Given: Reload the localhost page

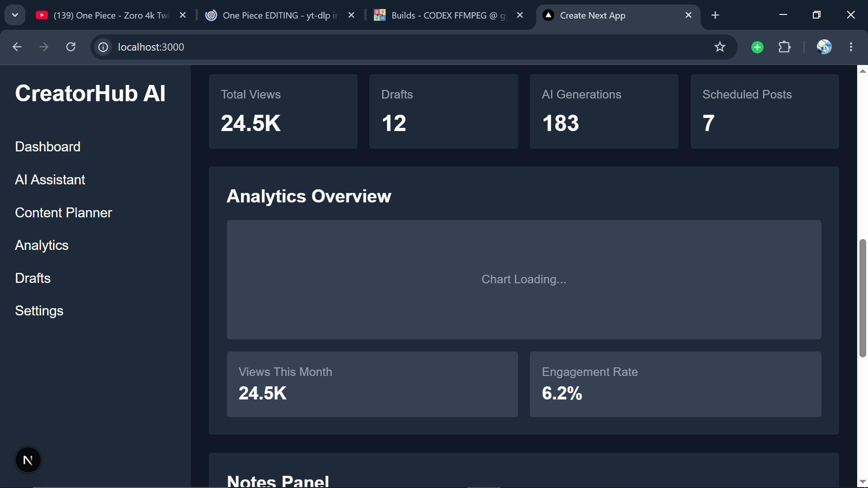Looking at the screenshot, I should pos(71,47).
